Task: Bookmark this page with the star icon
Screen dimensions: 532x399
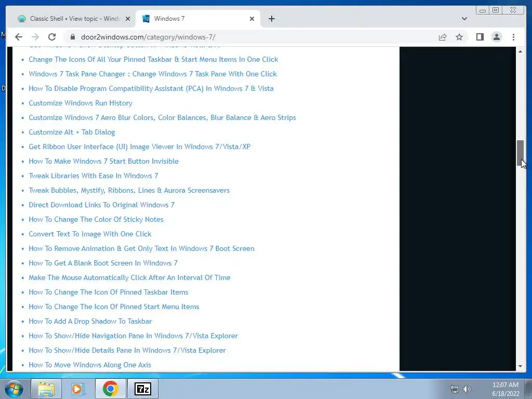Action: click(459, 37)
